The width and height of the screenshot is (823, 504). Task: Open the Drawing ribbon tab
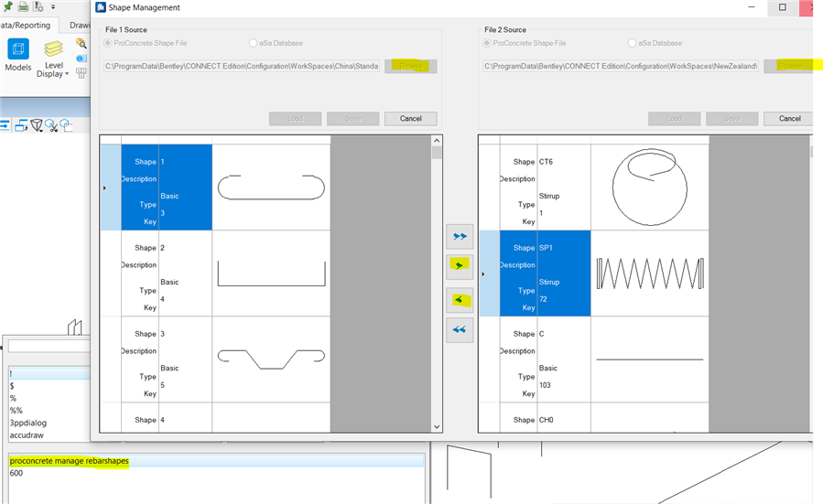[x=80, y=25]
